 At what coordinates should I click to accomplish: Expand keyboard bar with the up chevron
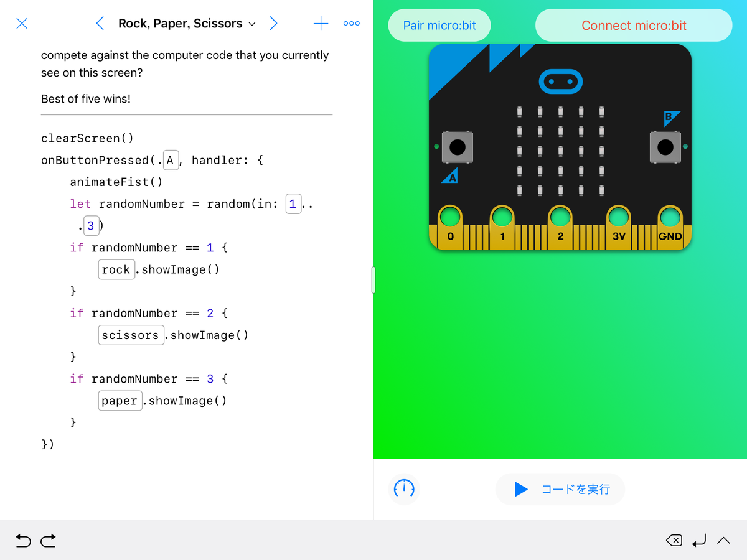(x=724, y=541)
